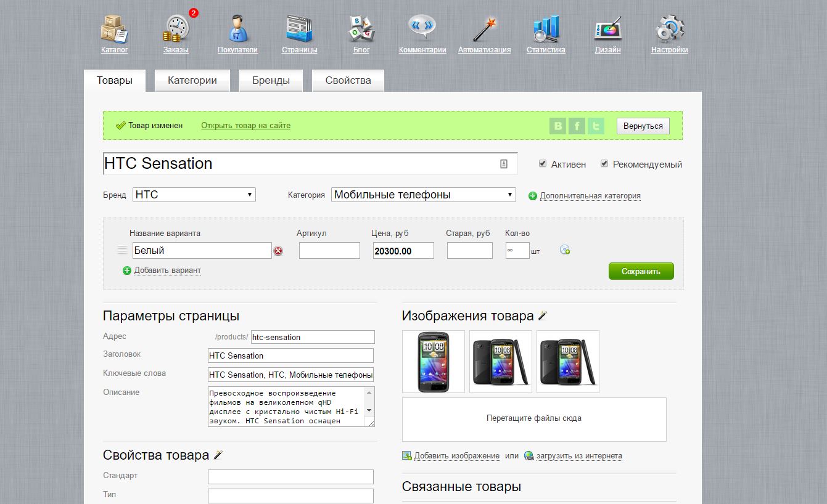Click wand icon beside Изображения товара
The width and height of the screenshot is (827, 504).
coord(543,316)
